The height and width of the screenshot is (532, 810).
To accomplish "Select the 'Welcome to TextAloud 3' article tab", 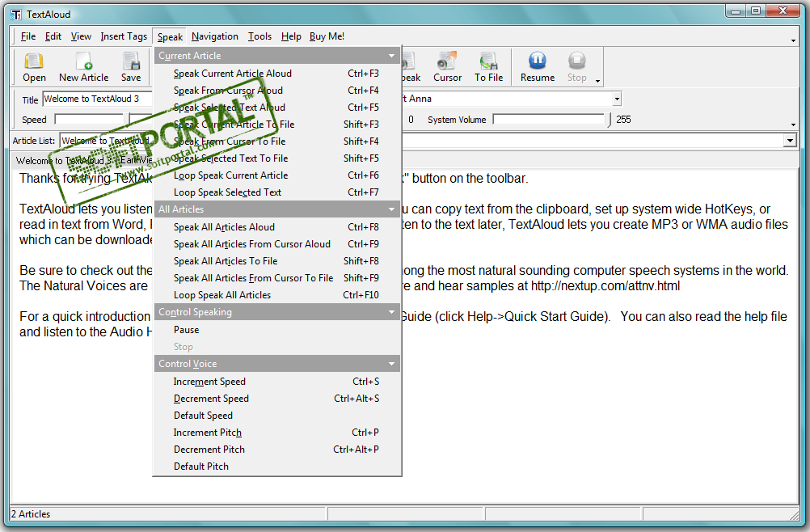I will [63, 161].
